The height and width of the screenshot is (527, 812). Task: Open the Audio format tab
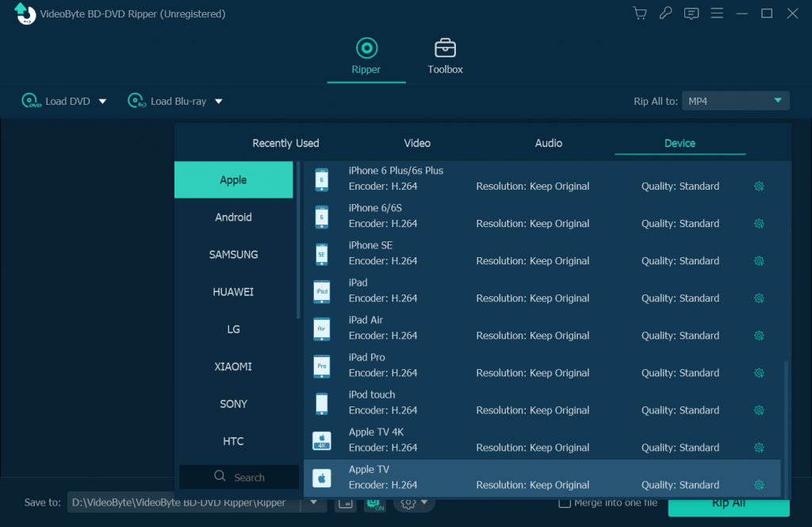tap(549, 143)
